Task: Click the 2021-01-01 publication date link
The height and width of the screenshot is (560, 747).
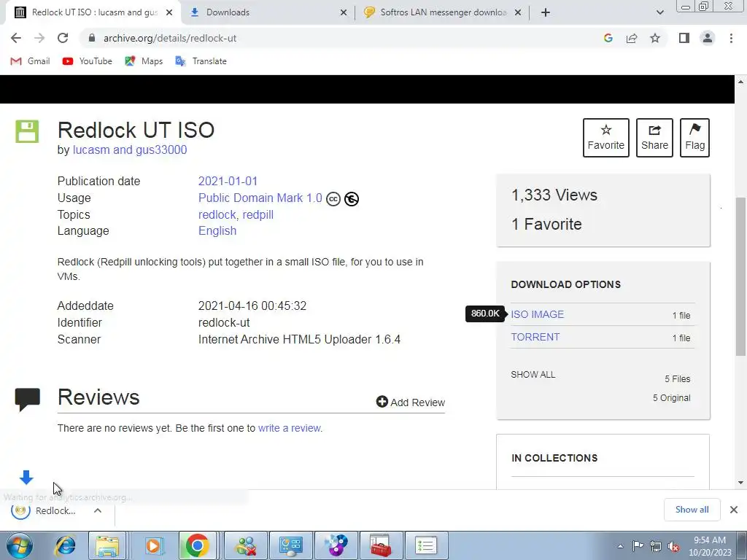Action: coord(228,182)
